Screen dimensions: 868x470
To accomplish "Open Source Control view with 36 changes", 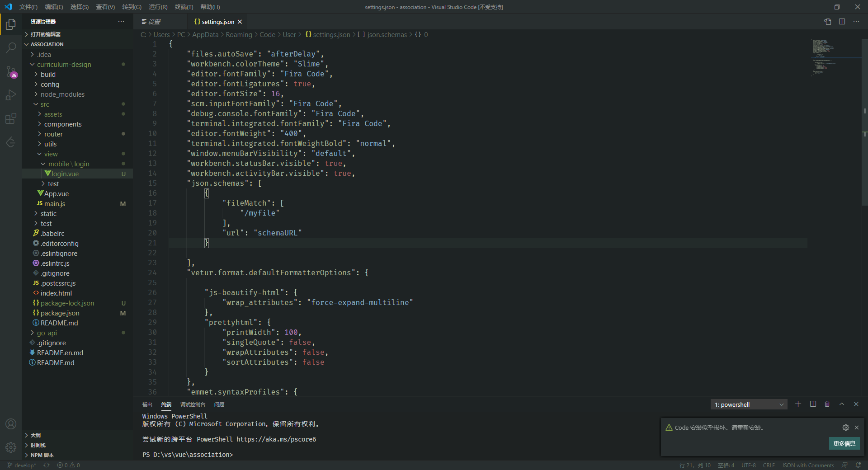I will pyautogui.click(x=11, y=71).
